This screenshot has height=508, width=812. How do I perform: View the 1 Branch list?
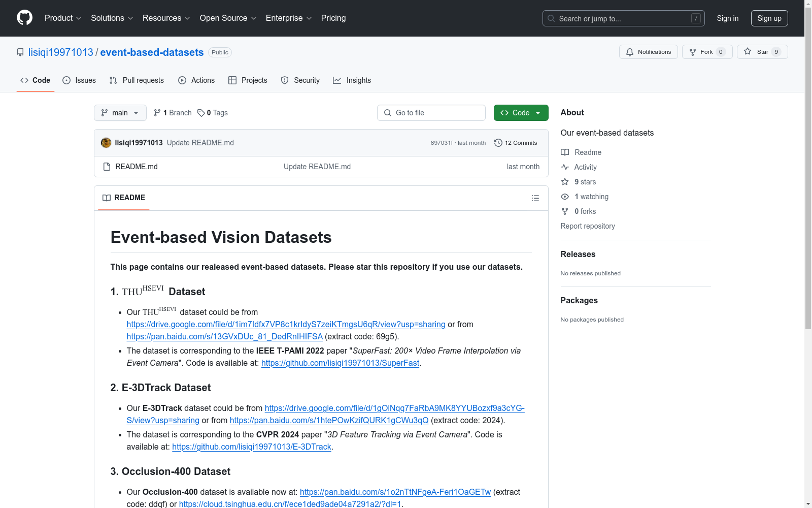coord(173,113)
